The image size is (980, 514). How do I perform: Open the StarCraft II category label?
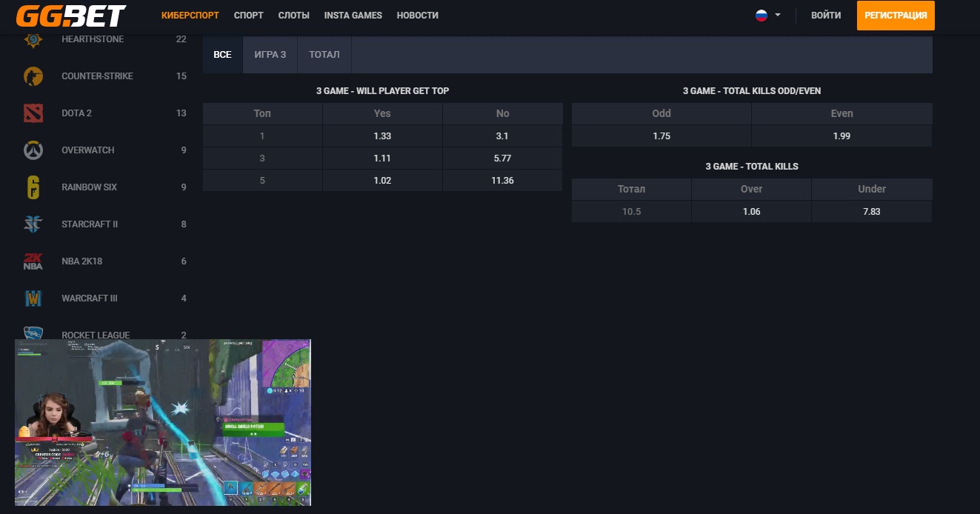click(90, 224)
